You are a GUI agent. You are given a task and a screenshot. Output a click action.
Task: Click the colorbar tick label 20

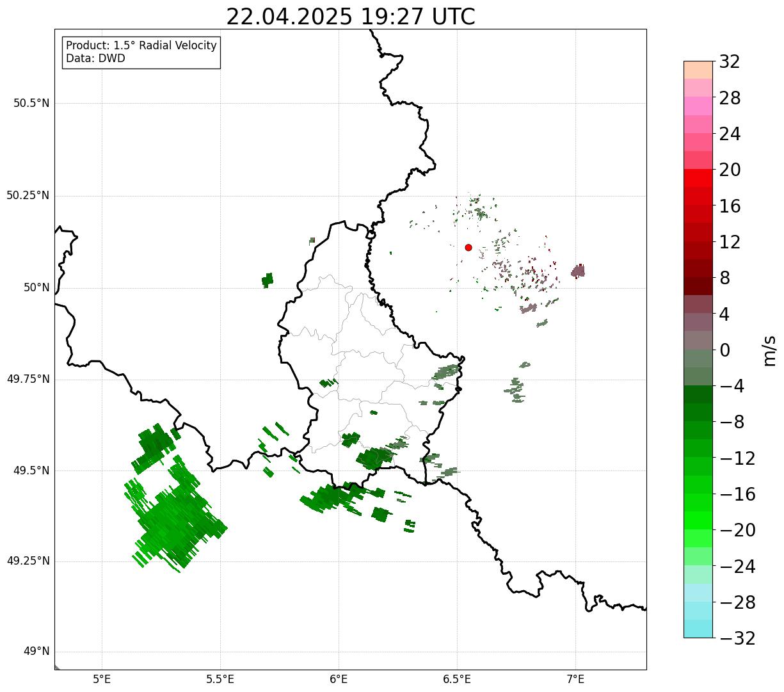click(x=730, y=170)
